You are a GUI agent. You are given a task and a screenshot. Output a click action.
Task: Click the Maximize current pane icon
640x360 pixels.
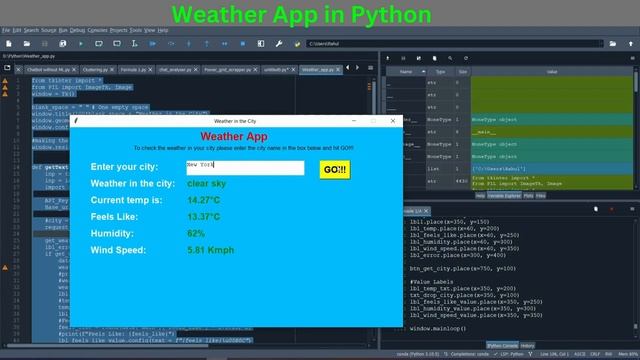[x=261, y=44]
